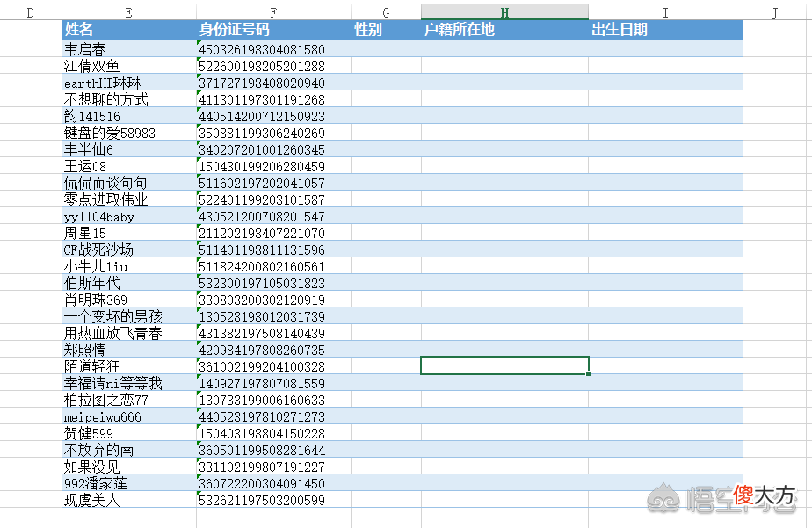Select the name cell 贺健599

129,433
